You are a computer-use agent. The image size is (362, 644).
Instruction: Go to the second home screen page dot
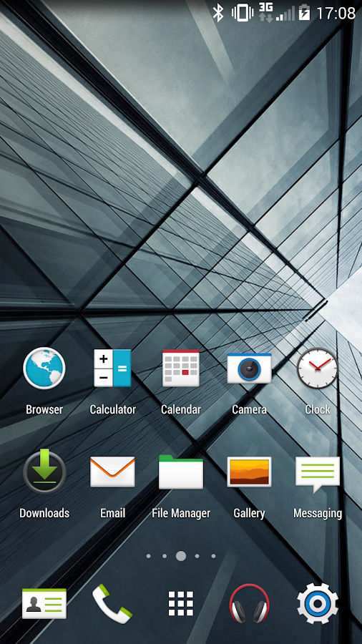(165, 556)
